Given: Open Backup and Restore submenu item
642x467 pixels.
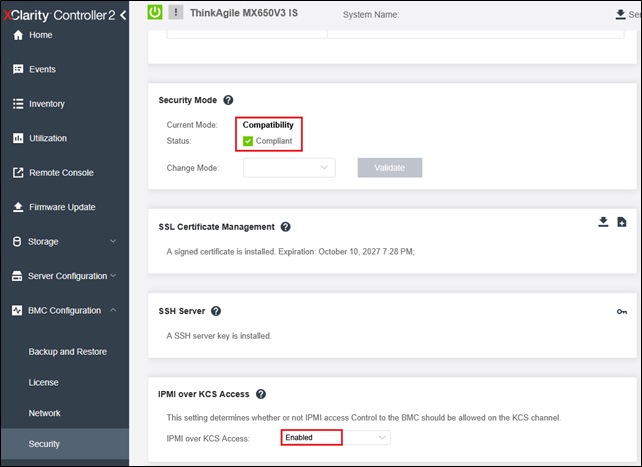Looking at the screenshot, I should 68,352.
